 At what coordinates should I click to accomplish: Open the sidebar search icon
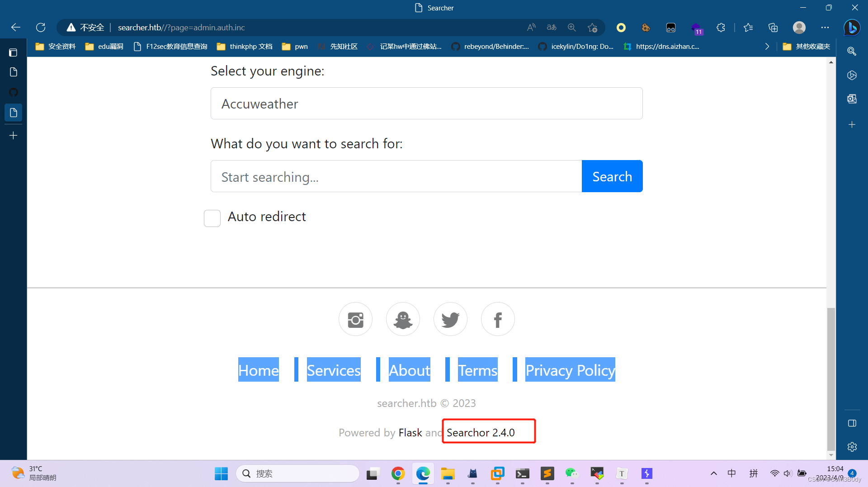[852, 51]
